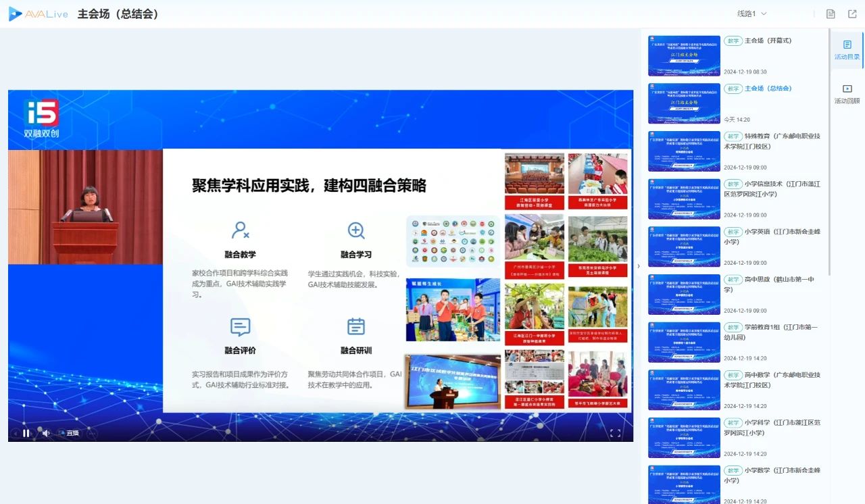Toggle volume on for the stream

45,433
